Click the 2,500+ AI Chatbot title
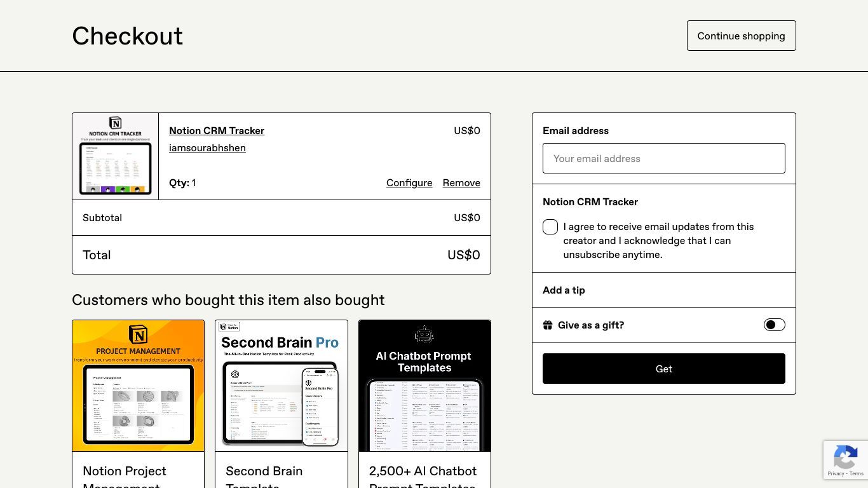The width and height of the screenshot is (868, 488). point(423,478)
